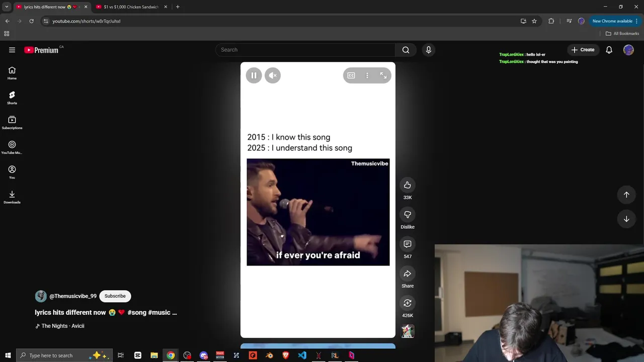Click the TrapLordAlex hello lol-er chat message
The height and width of the screenshot is (362, 644).
(x=522, y=55)
